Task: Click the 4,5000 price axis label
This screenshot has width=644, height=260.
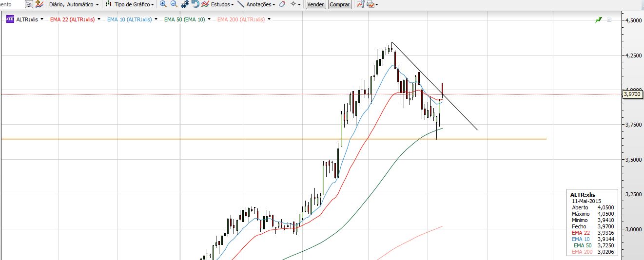Action: [x=633, y=20]
